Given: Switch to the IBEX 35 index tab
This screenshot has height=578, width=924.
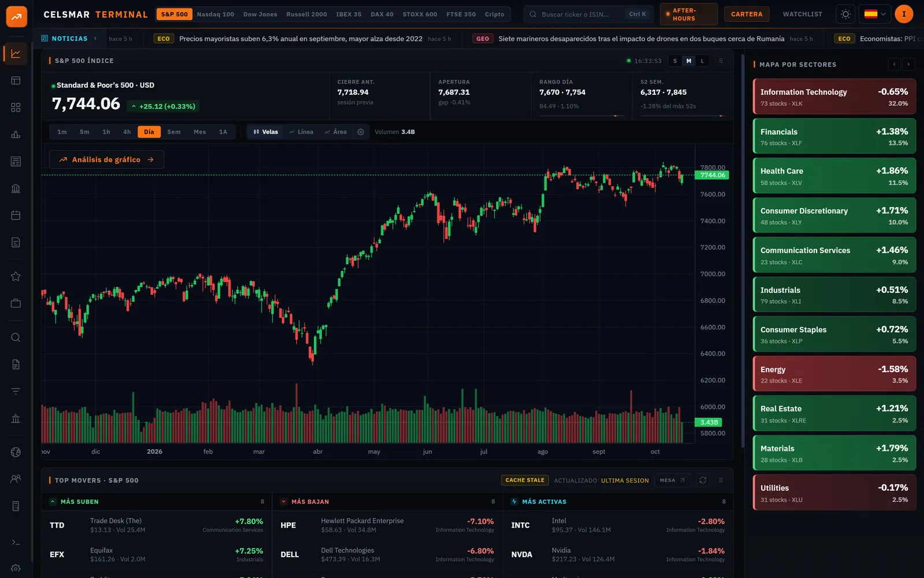Looking at the screenshot, I should point(349,14).
